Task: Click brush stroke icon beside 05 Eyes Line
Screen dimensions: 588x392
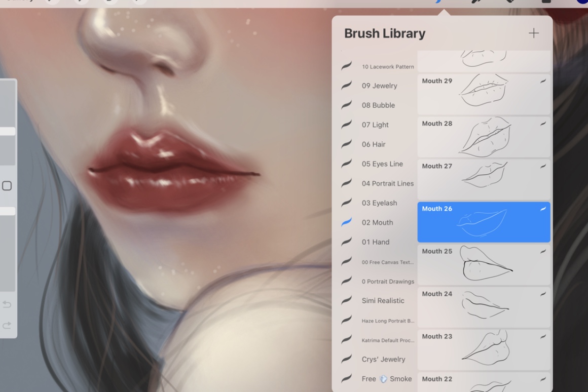Action: click(x=347, y=163)
